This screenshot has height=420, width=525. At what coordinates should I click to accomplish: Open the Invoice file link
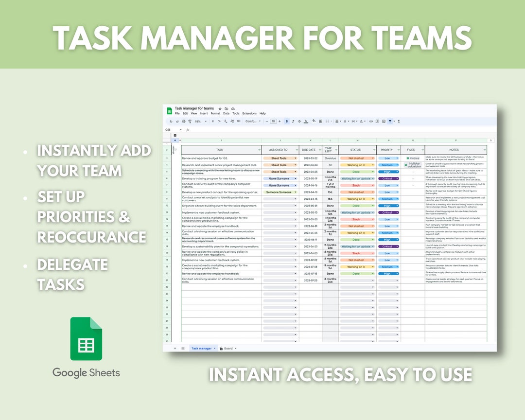(414, 157)
